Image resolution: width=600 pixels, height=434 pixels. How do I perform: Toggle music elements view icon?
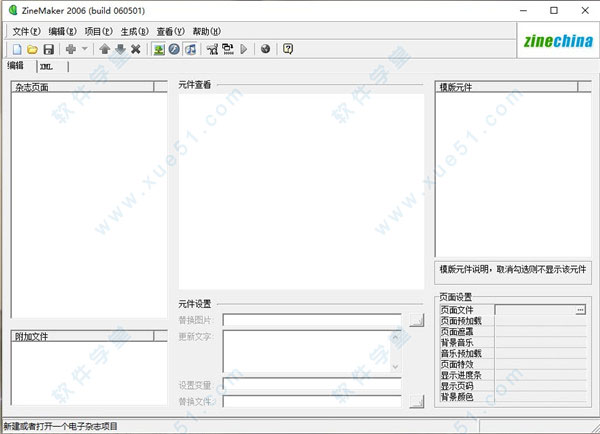pyautogui.click(x=190, y=49)
